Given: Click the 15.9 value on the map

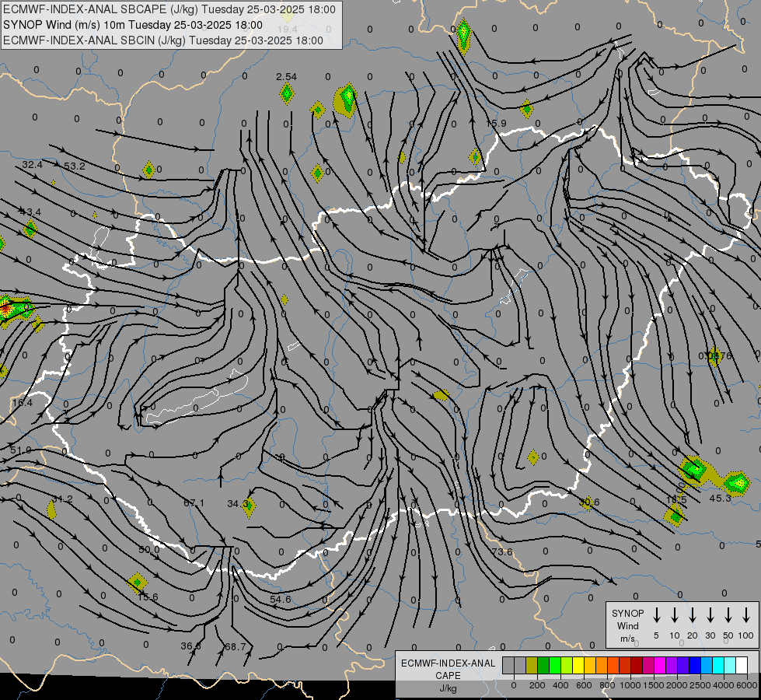Looking at the screenshot, I should coord(496,124).
